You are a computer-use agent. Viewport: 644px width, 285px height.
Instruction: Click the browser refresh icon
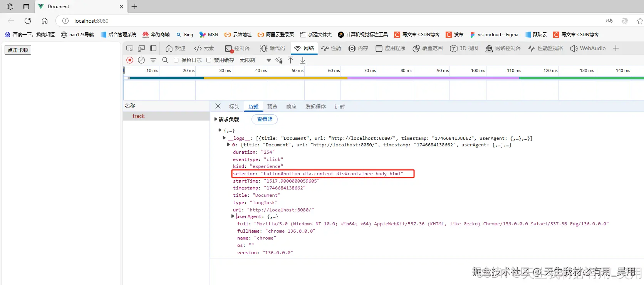pos(28,21)
